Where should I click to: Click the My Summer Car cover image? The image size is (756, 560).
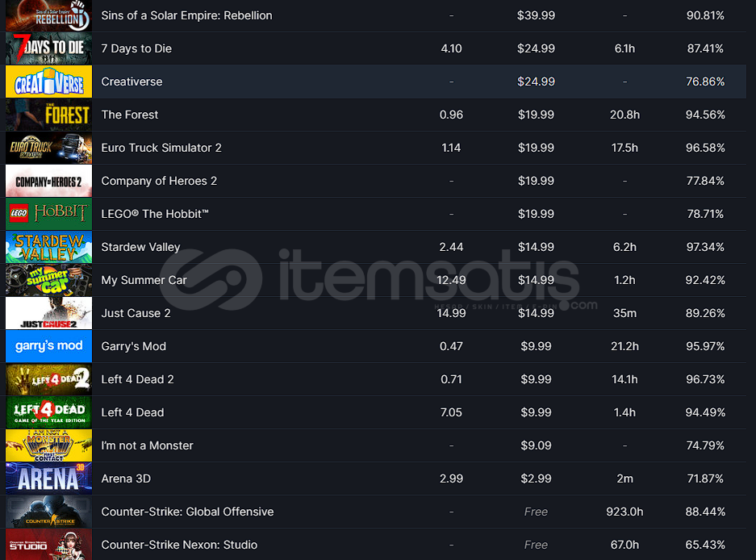point(48,280)
